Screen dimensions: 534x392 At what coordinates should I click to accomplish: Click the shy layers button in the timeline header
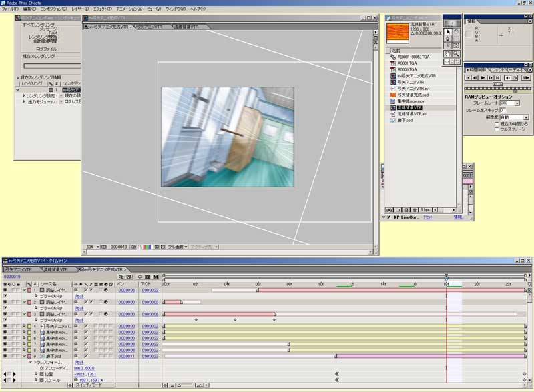pyautogui.click(x=140, y=277)
